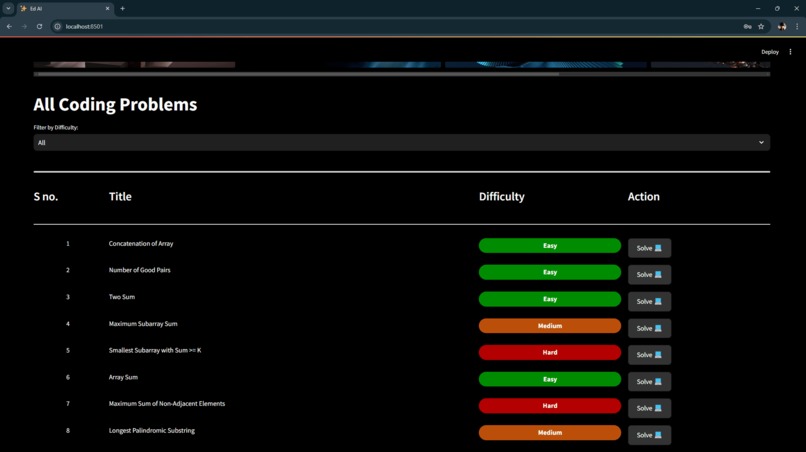Click the Easy badge for Two Sum
The image size is (806, 452).
tap(549, 299)
